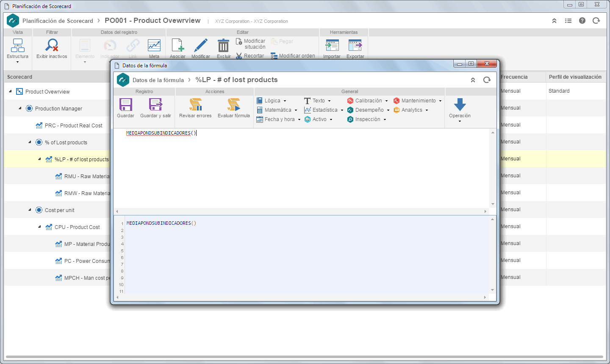
Task: Collapse the main window ribbon
Action: pos(554,21)
